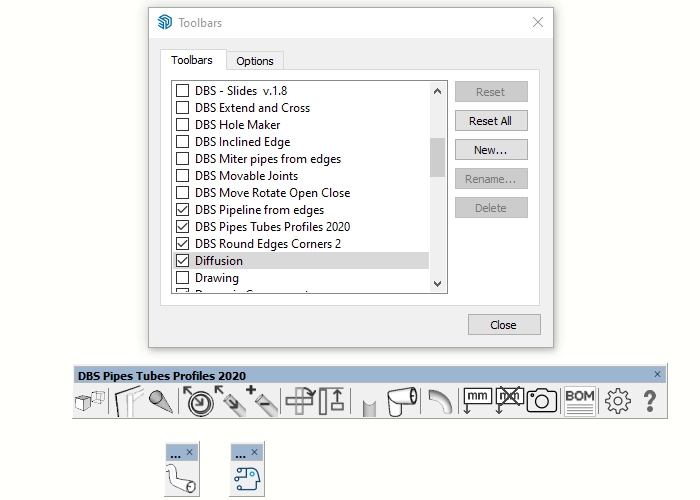Click the pipe diameter resize icon
The image size is (700, 500).
tap(199, 401)
